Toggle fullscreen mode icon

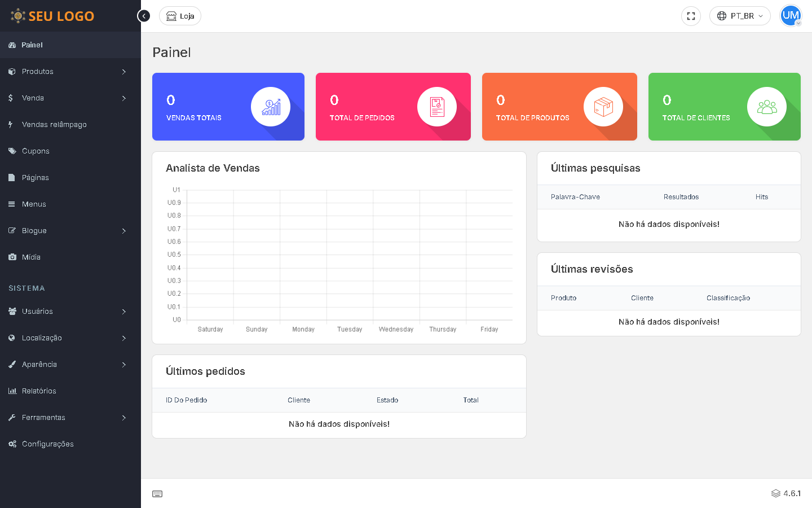point(691,16)
